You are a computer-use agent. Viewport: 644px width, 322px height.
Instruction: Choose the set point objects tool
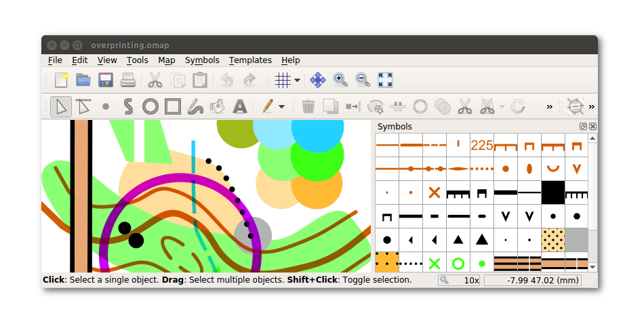pos(106,107)
